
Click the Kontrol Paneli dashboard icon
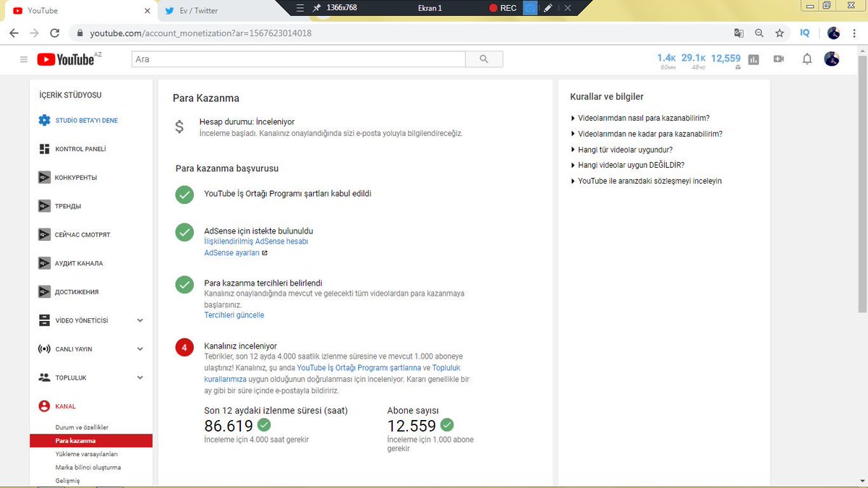pos(44,149)
